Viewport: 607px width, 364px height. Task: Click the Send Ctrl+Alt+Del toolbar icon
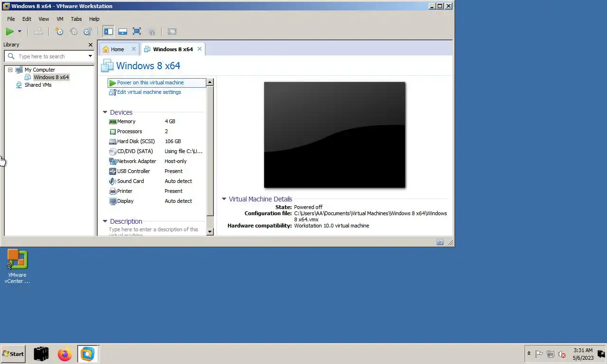(38, 31)
